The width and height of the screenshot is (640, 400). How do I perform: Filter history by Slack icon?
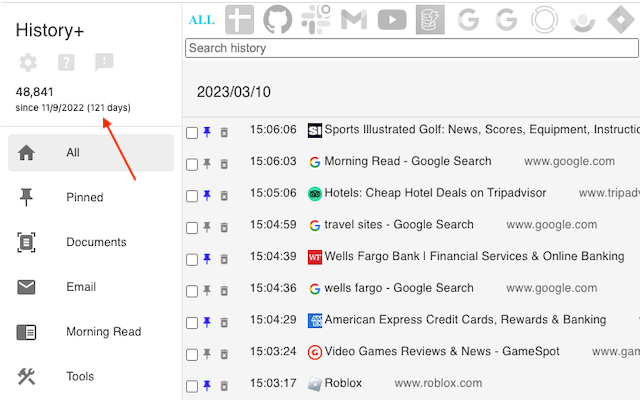[x=316, y=19]
